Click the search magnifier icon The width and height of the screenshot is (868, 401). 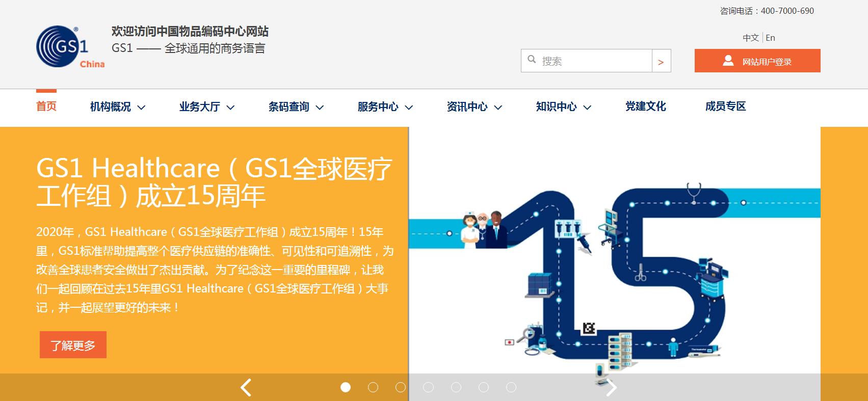click(532, 60)
